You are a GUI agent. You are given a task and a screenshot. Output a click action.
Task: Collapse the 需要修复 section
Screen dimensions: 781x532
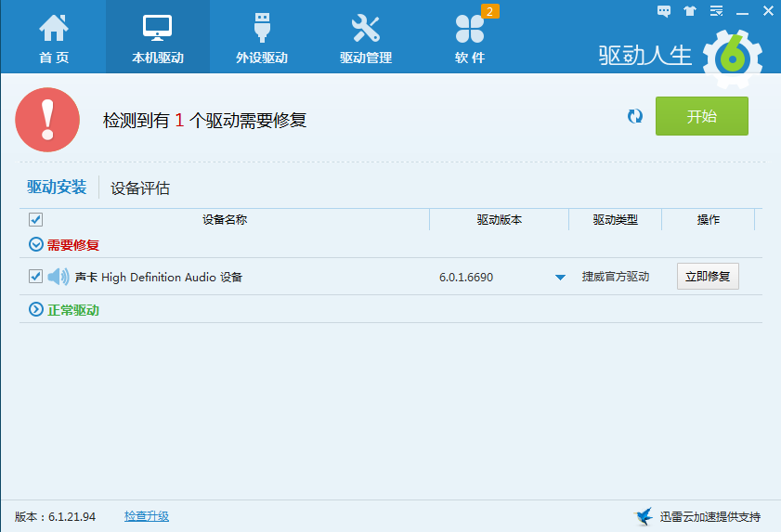pyautogui.click(x=36, y=245)
